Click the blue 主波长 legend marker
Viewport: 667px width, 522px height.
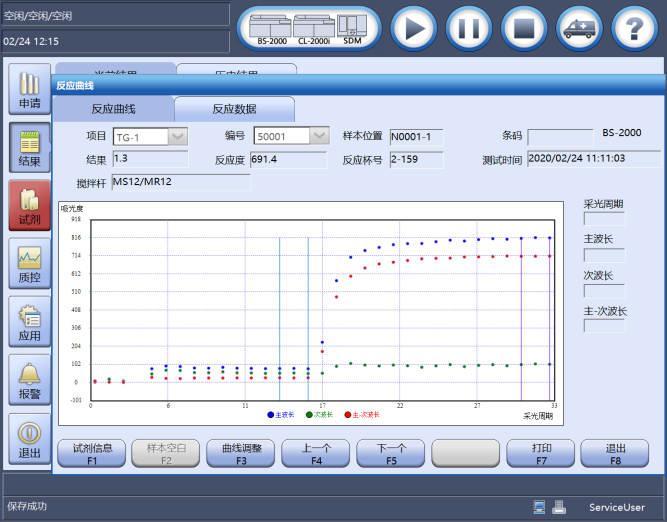pos(271,415)
